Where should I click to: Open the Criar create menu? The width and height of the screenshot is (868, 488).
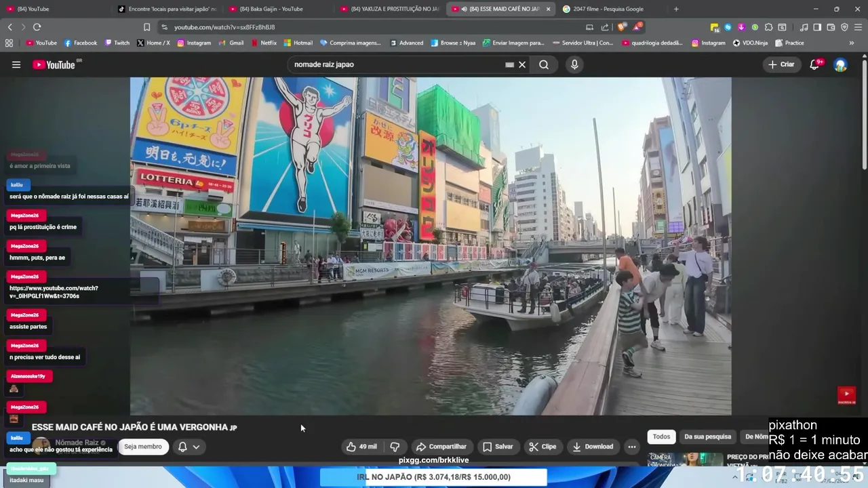click(x=781, y=64)
